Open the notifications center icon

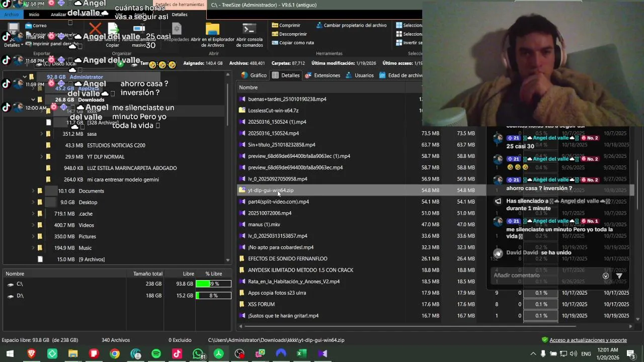pyautogui.click(x=630, y=354)
